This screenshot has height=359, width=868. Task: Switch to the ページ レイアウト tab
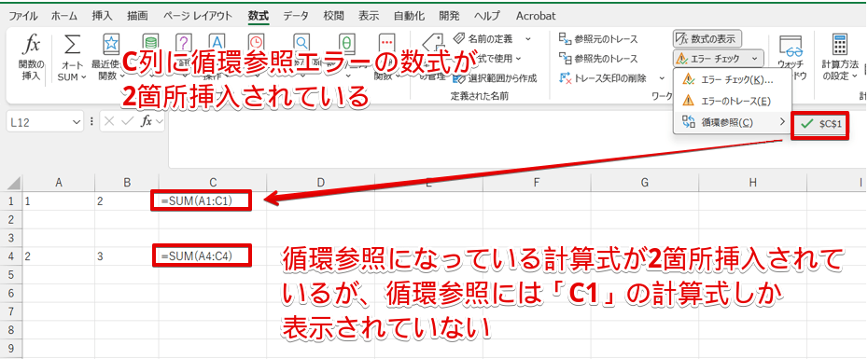coord(198,16)
